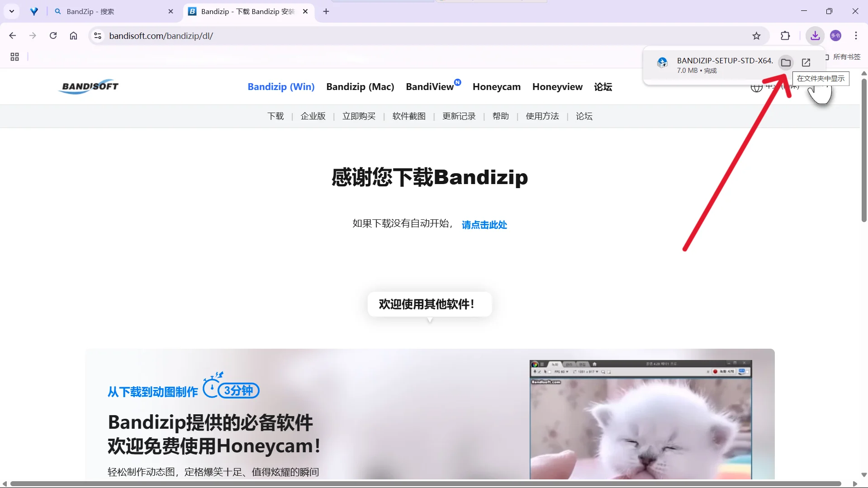Open the Honeycam menu item
Screen dimensions: 868x488
[x=496, y=86]
